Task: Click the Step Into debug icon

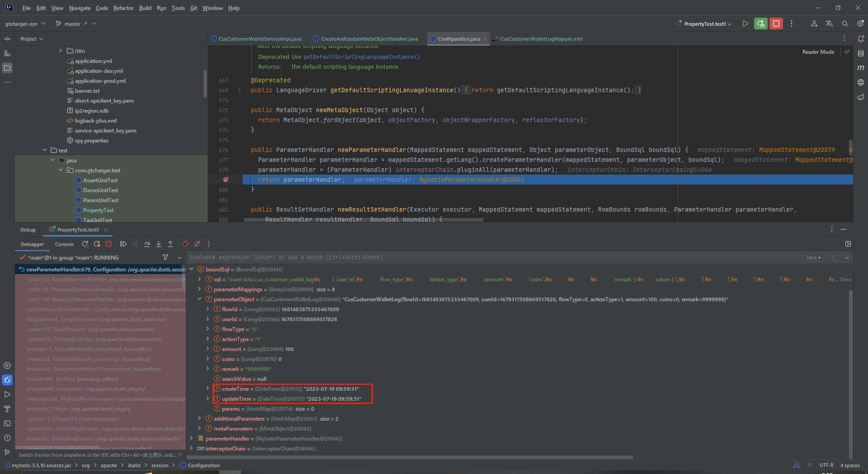Action: pyautogui.click(x=159, y=244)
